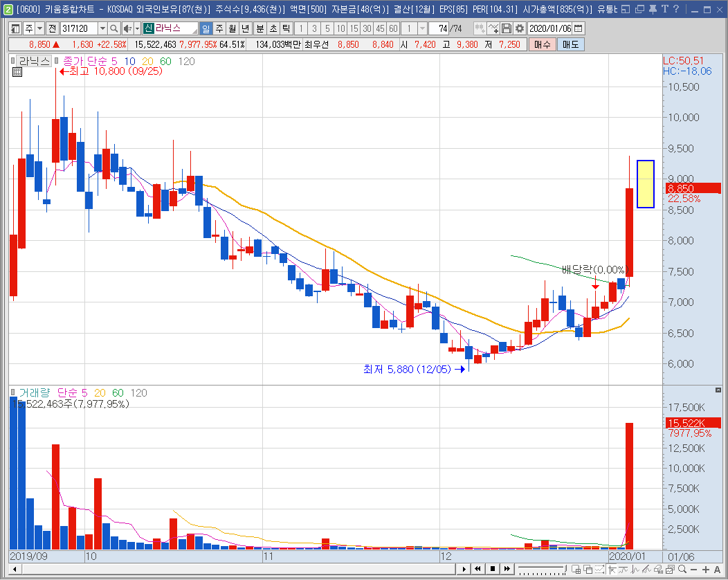Click the date field 2020/01/06

click(551, 29)
